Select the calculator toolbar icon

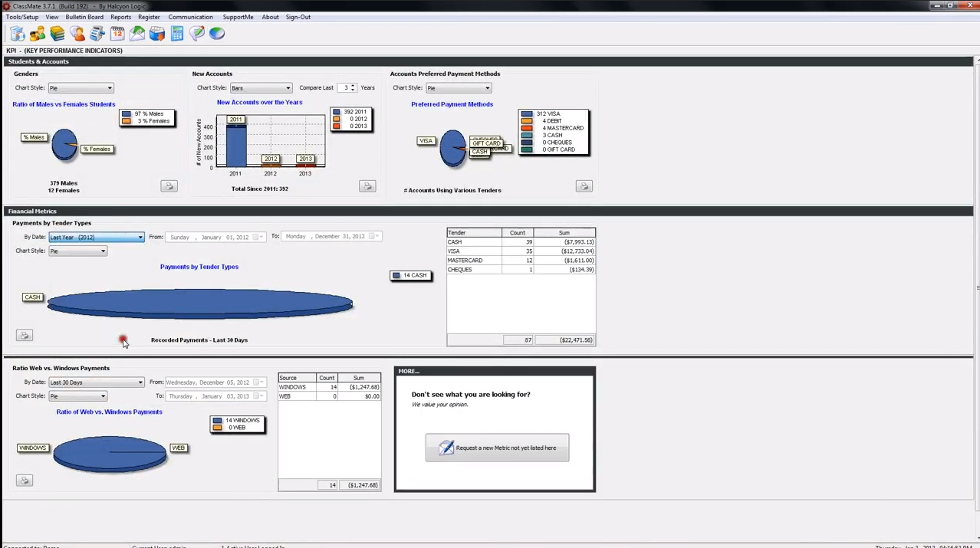click(176, 33)
